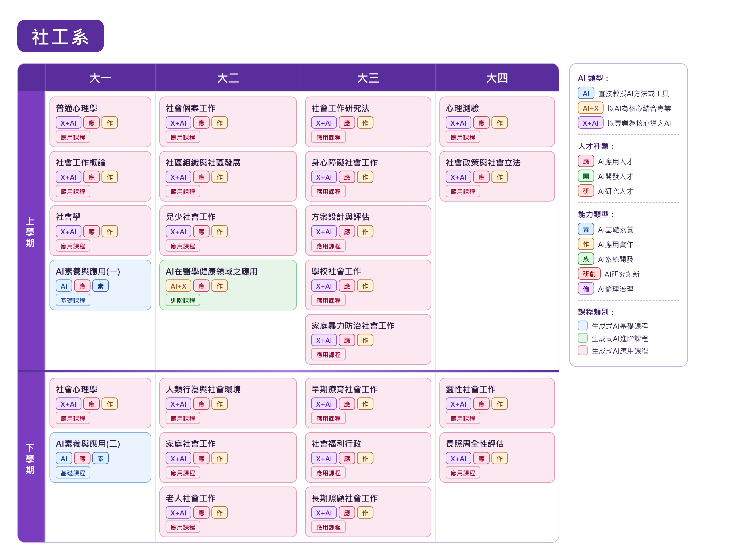
Task: Click the 素 tag on AI素養與應用(一)
Action: 100,286
